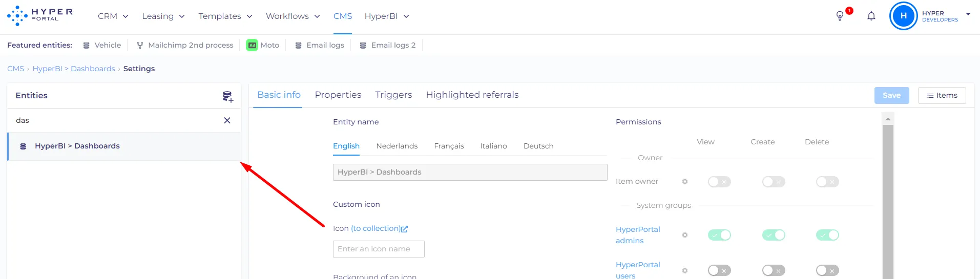Click the Vehicle entity database icon

click(x=86, y=46)
